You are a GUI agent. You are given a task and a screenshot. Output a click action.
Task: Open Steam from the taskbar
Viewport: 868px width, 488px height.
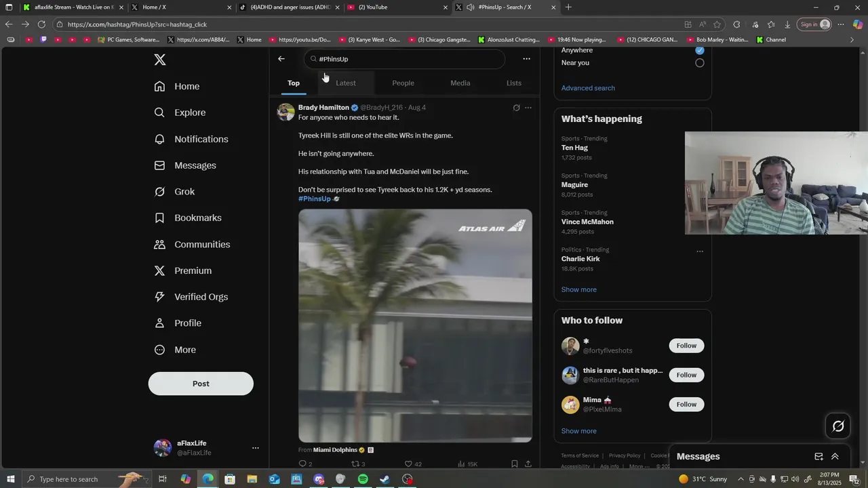[x=384, y=479]
